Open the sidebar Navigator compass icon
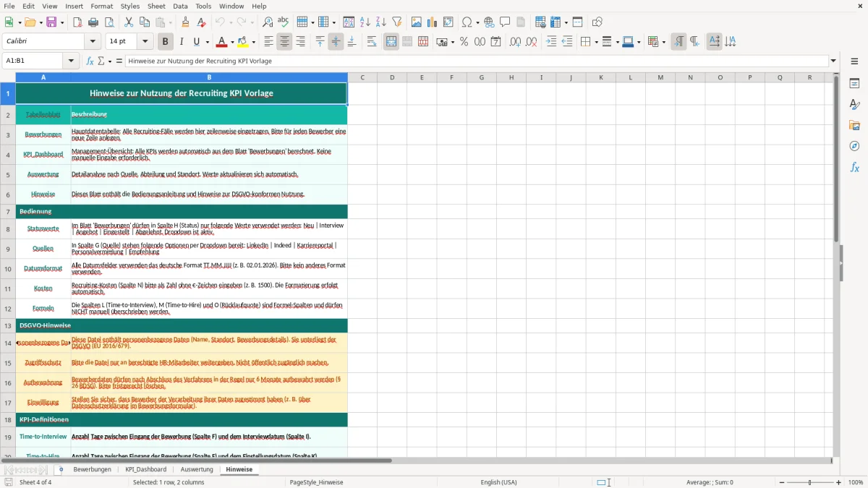Viewport: 868px width, 488px height. tap(854, 146)
